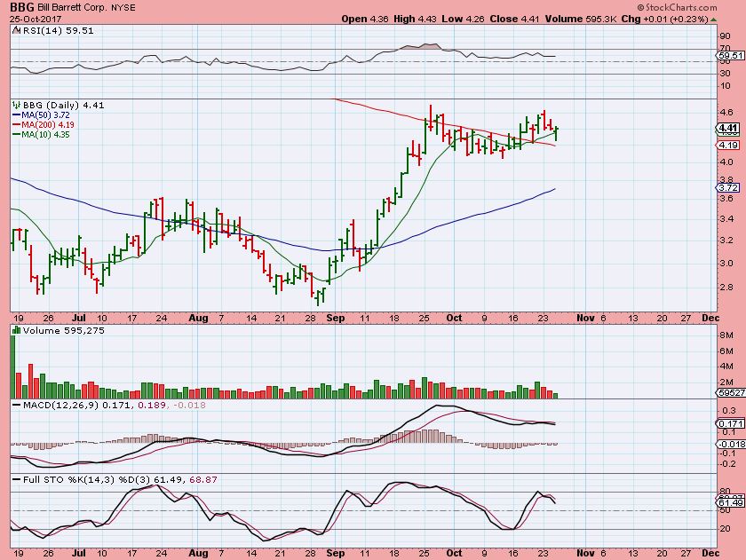
Task: Click the 3.72 MA(50) tag on price axis
Action: coord(729,188)
